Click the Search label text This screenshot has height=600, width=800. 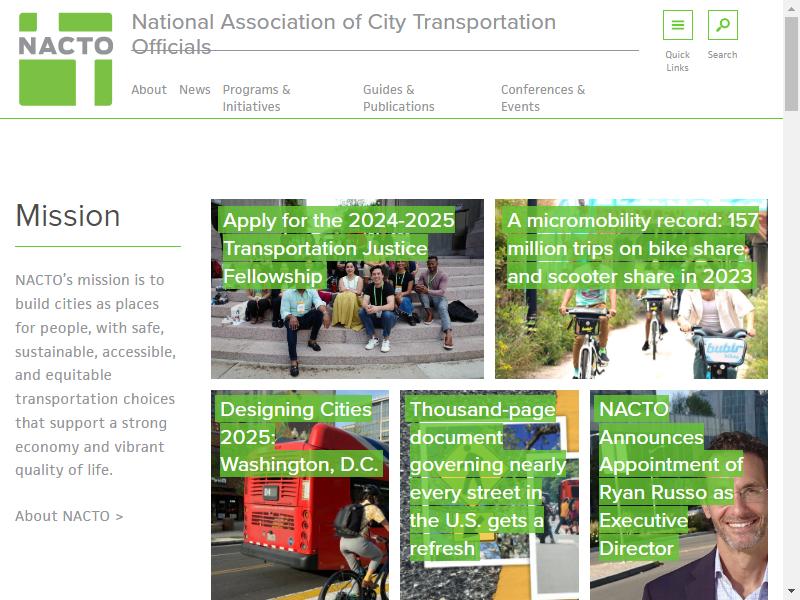tap(722, 55)
